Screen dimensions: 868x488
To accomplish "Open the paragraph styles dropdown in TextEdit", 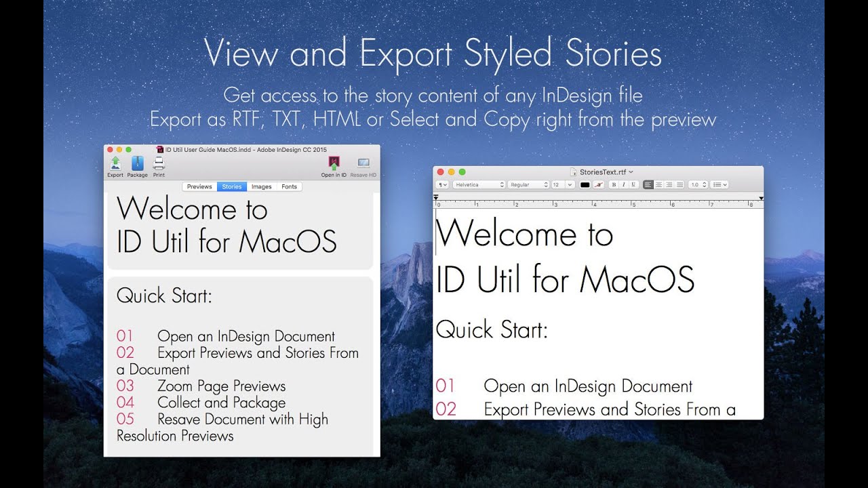I will pyautogui.click(x=442, y=184).
